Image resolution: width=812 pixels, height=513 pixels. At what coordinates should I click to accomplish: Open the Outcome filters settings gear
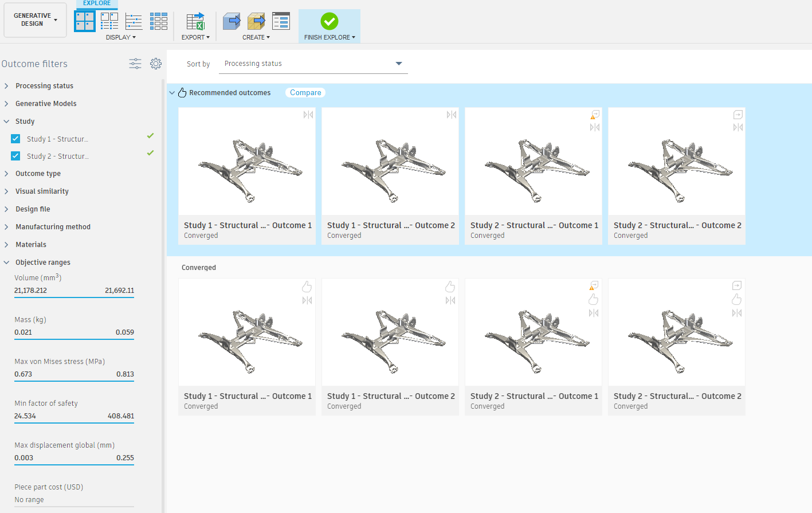pos(155,64)
